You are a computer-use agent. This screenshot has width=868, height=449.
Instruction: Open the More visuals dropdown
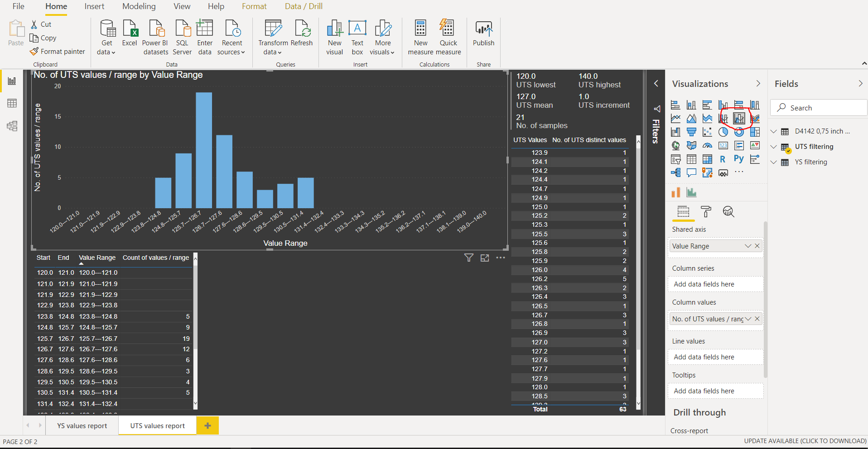coord(382,38)
